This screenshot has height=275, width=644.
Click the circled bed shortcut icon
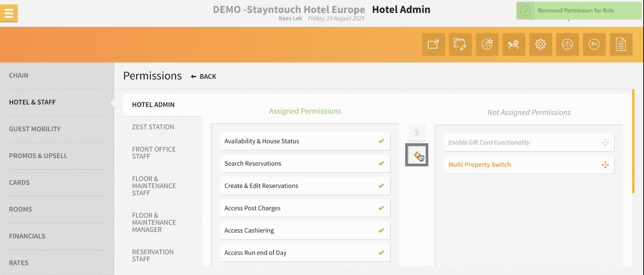pos(594,44)
